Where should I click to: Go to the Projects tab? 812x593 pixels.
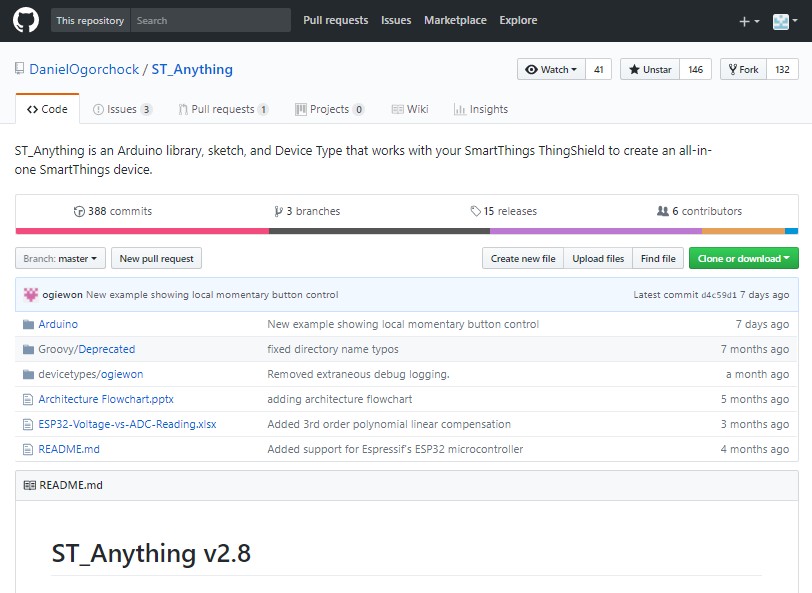pos(330,109)
